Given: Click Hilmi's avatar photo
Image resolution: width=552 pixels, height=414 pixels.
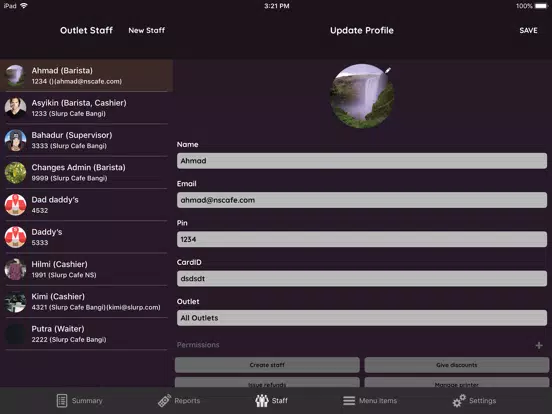Looking at the screenshot, I should point(15,269).
